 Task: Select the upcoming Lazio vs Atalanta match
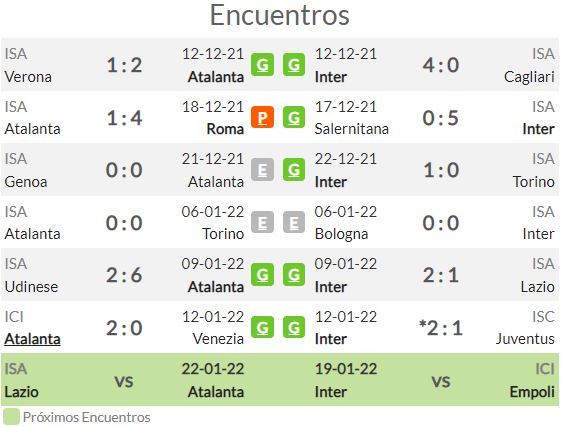[x=124, y=380]
